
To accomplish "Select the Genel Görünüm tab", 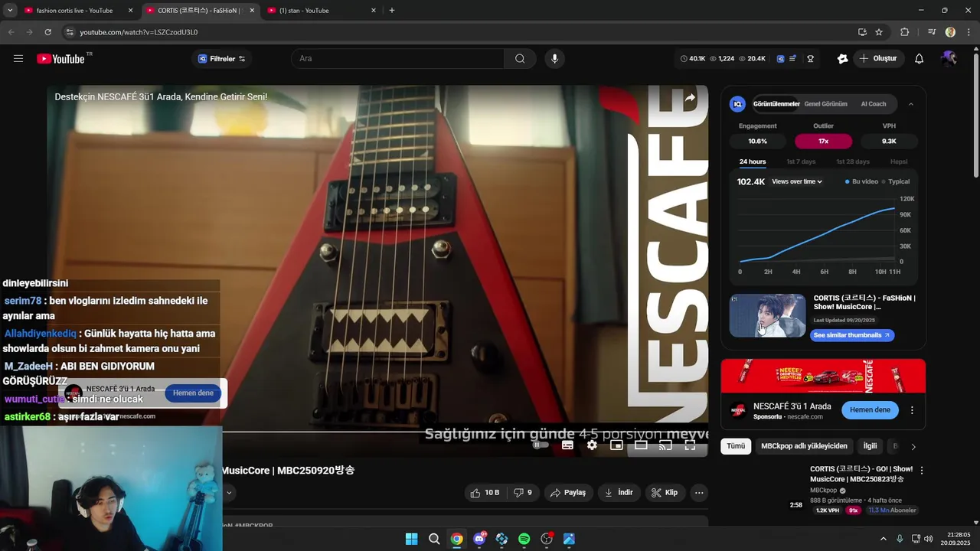I will point(825,104).
